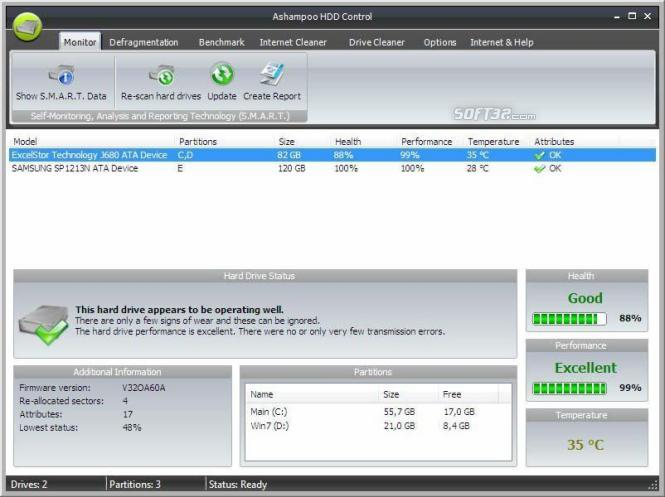665x497 pixels.
Task: Switch to the Options tab
Action: [440, 42]
